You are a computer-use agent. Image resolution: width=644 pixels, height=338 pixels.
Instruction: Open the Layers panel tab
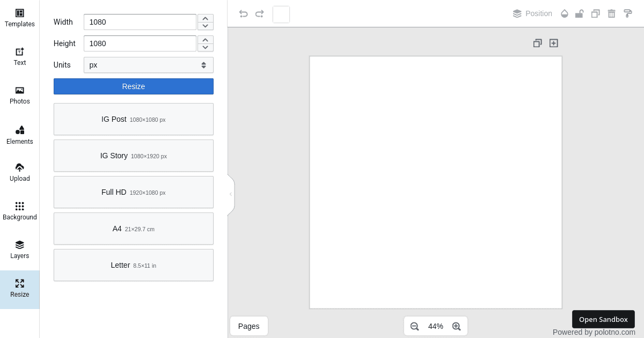click(19, 249)
